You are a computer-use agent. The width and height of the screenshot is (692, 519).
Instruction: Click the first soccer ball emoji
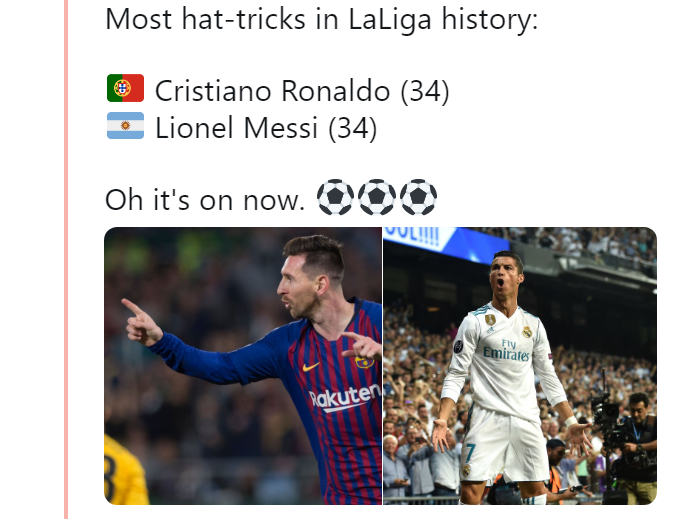click(335, 197)
